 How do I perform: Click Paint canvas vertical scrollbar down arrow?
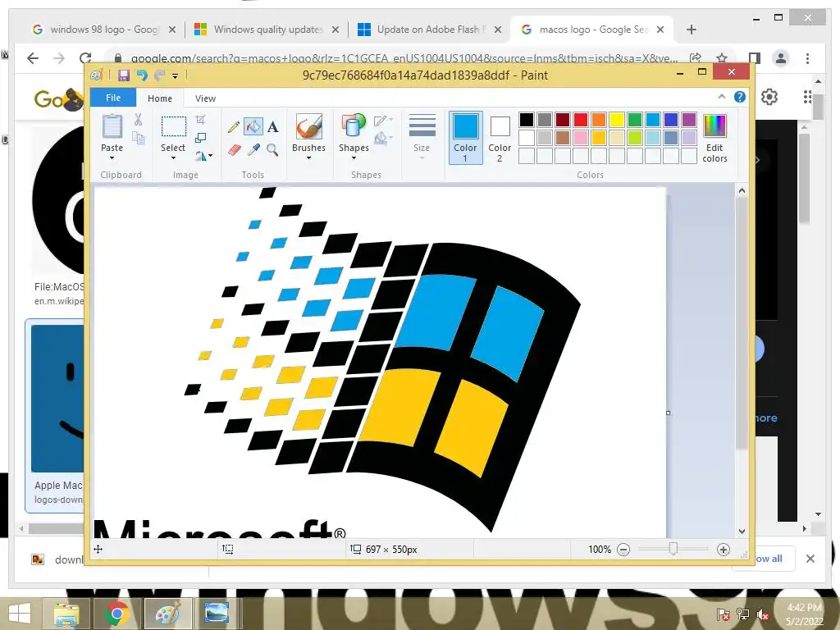point(742,532)
